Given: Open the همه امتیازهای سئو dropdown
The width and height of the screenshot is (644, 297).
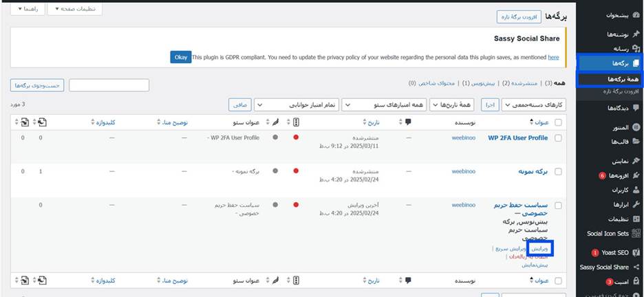Looking at the screenshot, I should point(384,105).
